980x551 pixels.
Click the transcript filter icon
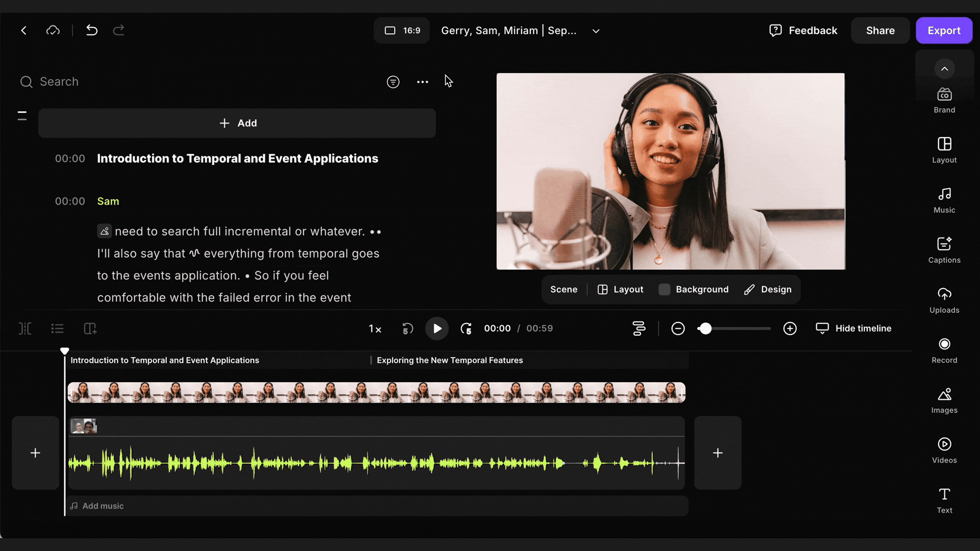393,82
